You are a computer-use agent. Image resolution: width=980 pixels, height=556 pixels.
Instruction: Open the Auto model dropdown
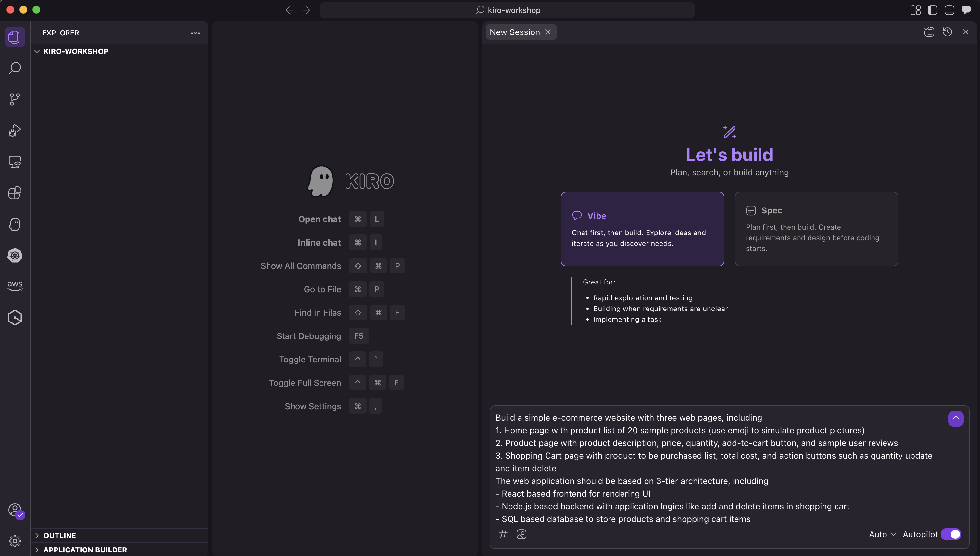(882, 534)
